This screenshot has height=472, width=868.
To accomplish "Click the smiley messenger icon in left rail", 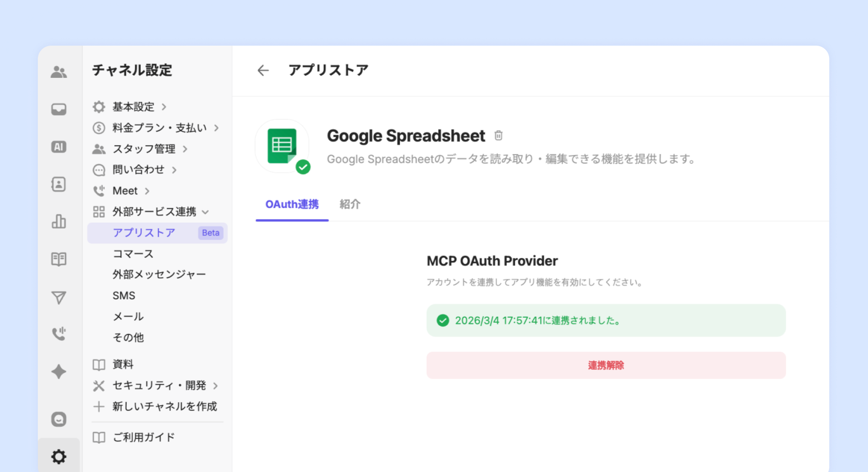I will click(x=58, y=419).
